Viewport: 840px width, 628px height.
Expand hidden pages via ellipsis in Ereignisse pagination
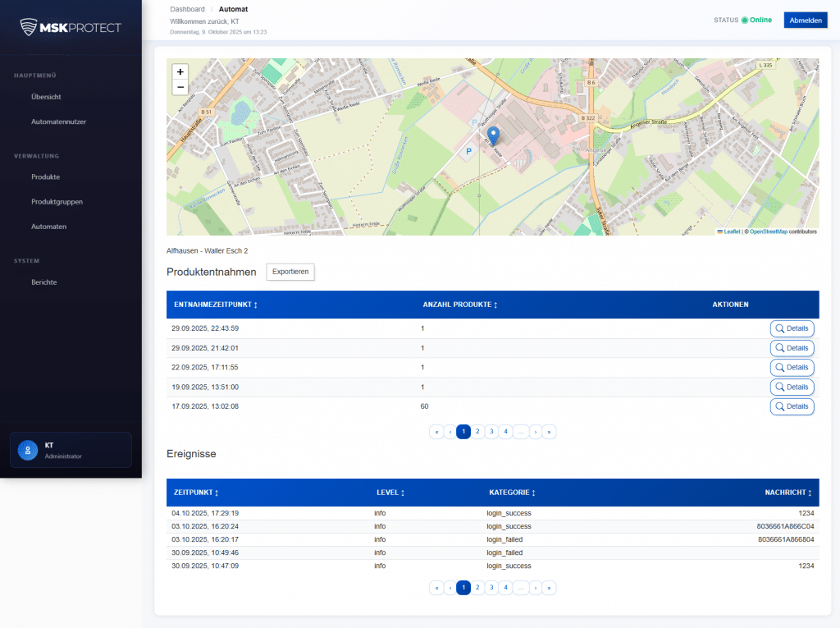(521, 588)
